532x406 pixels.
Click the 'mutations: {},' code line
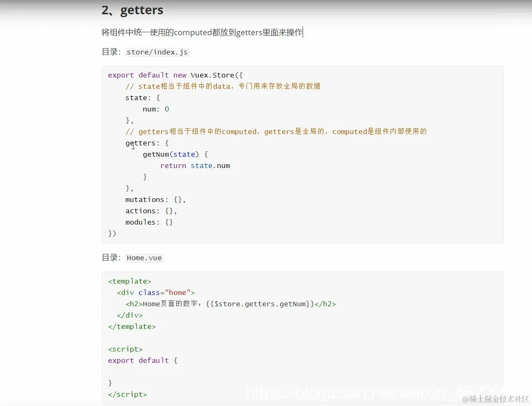(x=155, y=199)
